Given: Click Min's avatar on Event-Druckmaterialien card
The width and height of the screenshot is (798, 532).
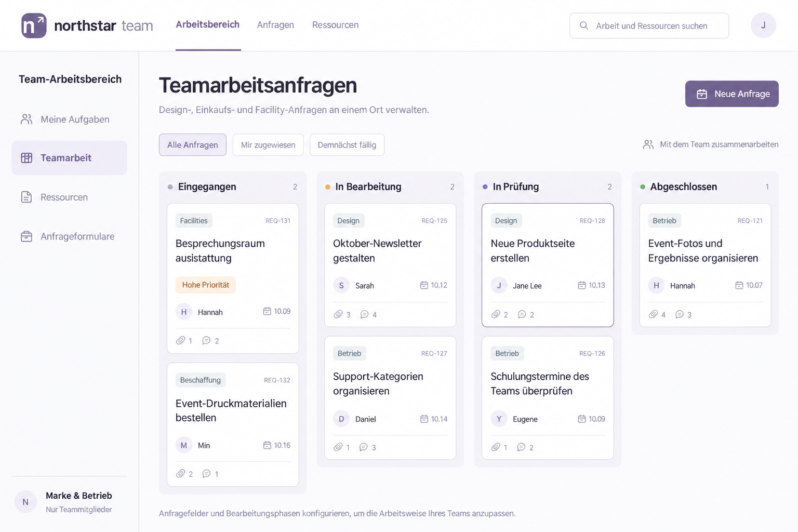Looking at the screenshot, I should [x=184, y=445].
